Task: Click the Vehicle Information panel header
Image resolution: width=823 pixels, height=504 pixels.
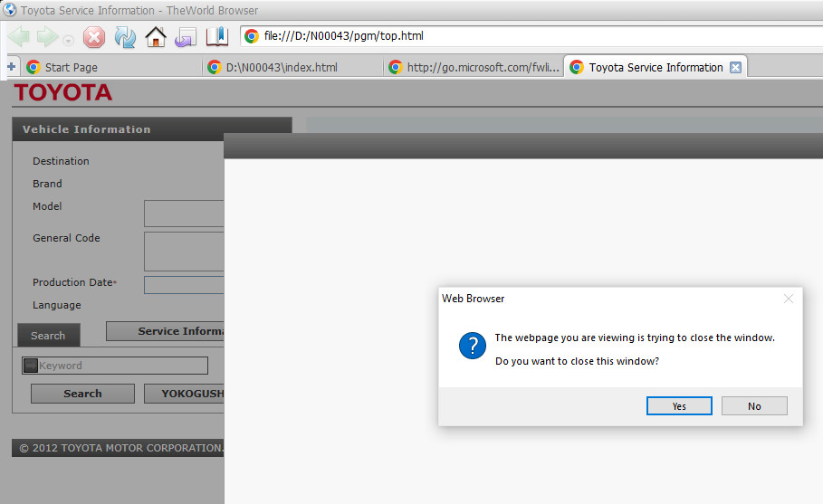Action: 152,129
